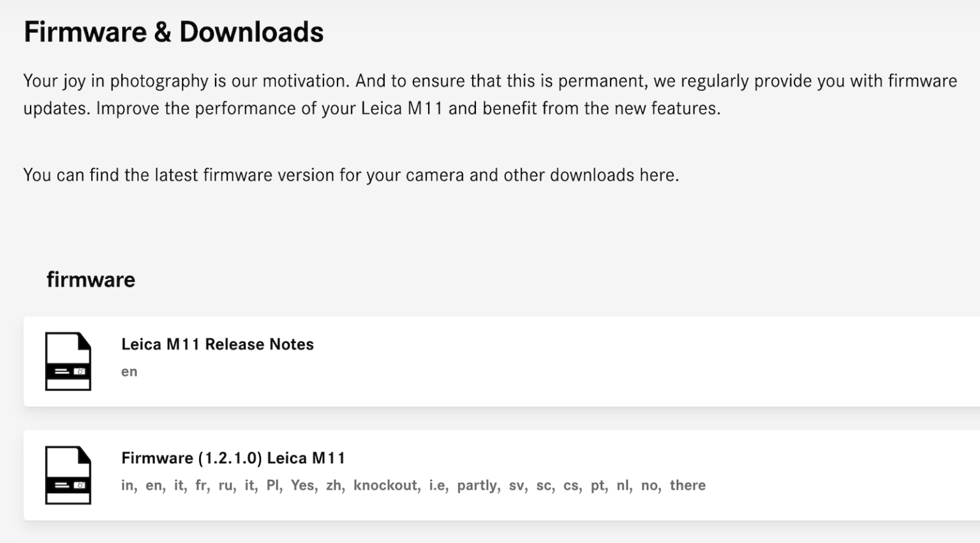Click the 'fr' language code
The width and height of the screenshot is (980, 543).
coord(201,485)
